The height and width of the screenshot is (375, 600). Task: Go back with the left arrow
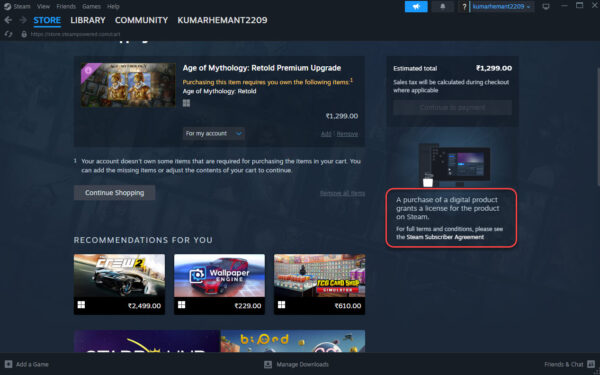click(x=8, y=20)
